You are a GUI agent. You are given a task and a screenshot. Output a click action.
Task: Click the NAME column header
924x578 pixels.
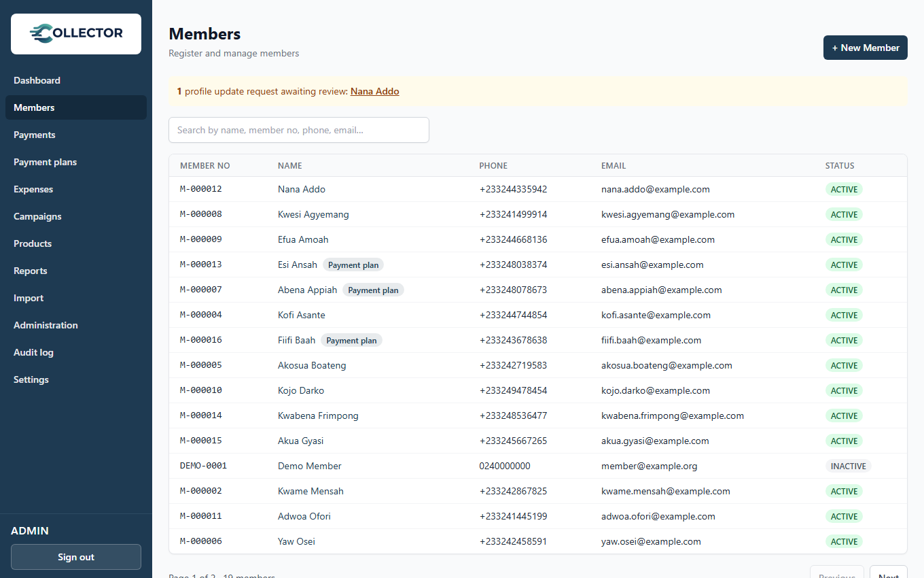click(x=290, y=166)
